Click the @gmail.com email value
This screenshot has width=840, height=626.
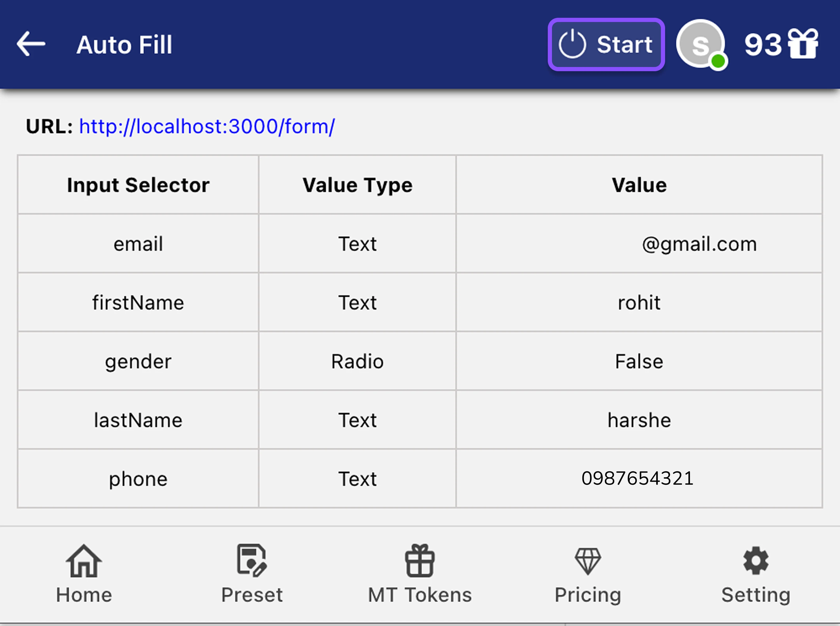pos(699,244)
